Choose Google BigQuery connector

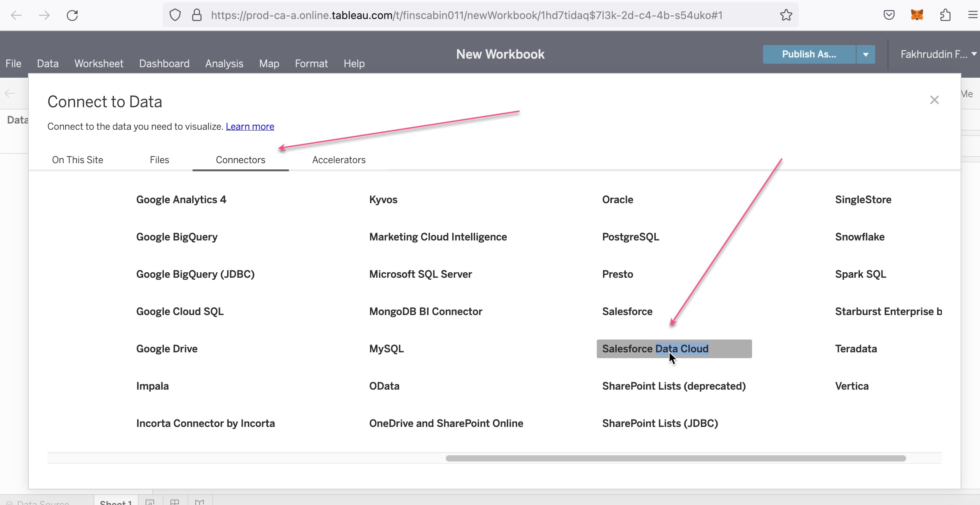tap(177, 237)
